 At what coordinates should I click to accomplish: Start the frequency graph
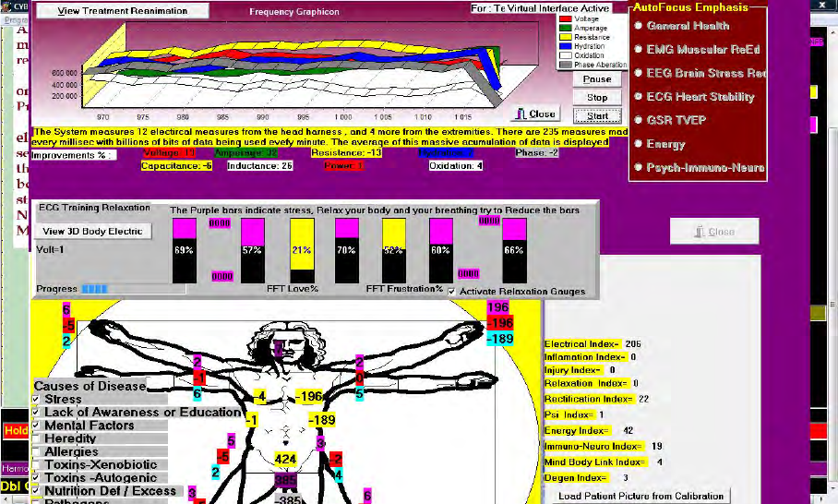click(597, 115)
